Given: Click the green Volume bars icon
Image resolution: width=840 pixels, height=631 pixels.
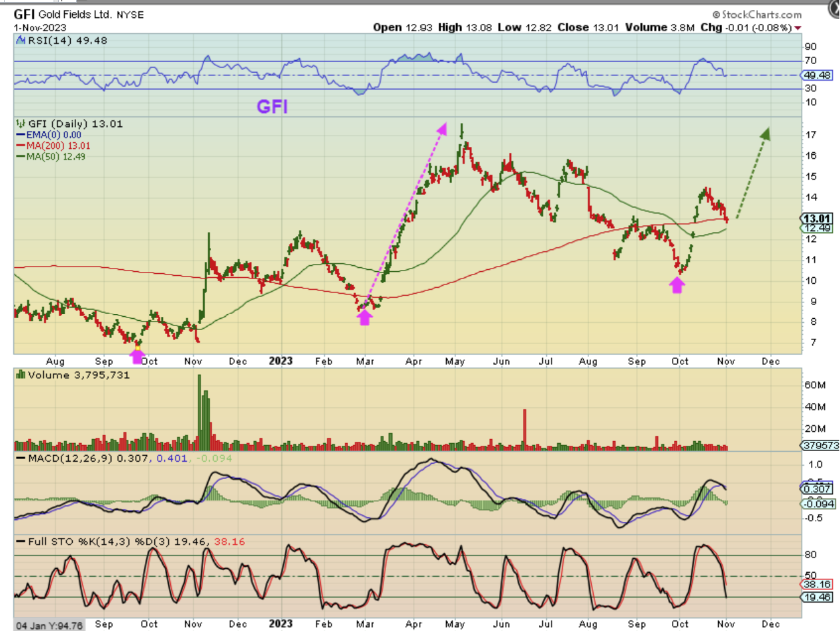Looking at the screenshot, I should click(21, 376).
